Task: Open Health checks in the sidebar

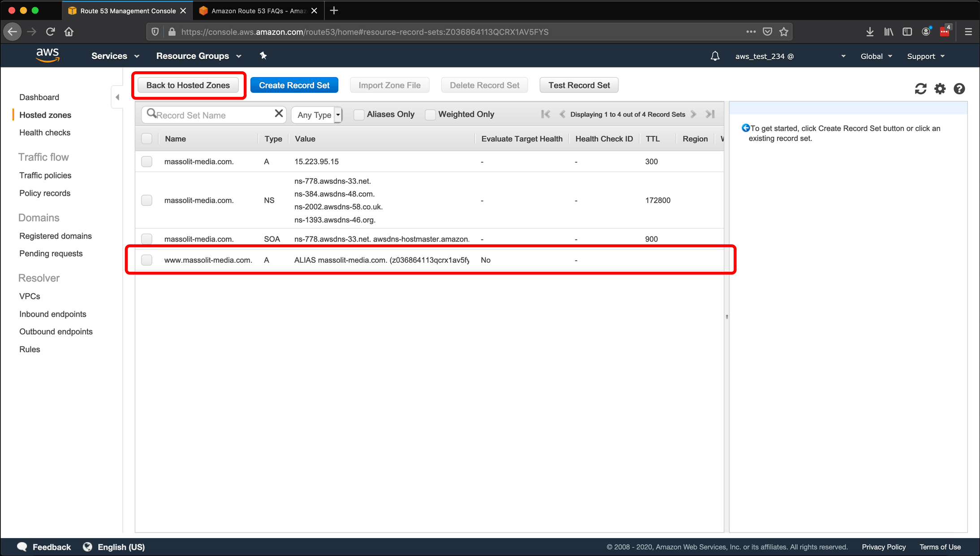Action: [x=45, y=132]
